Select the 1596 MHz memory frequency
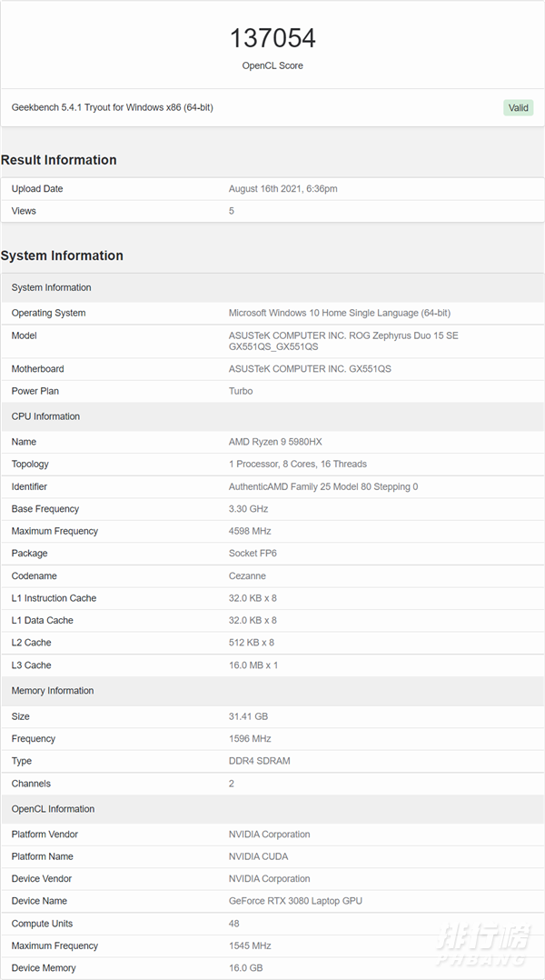This screenshot has height=980, width=545. [x=250, y=739]
